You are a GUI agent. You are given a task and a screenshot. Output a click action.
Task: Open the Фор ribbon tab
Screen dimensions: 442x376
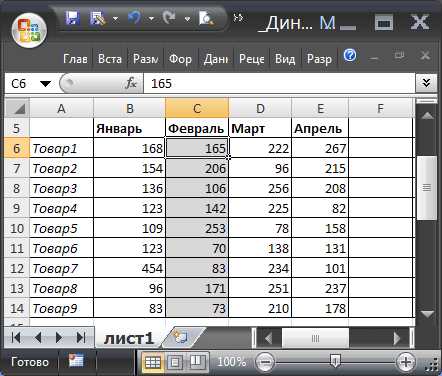(x=180, y=59)
